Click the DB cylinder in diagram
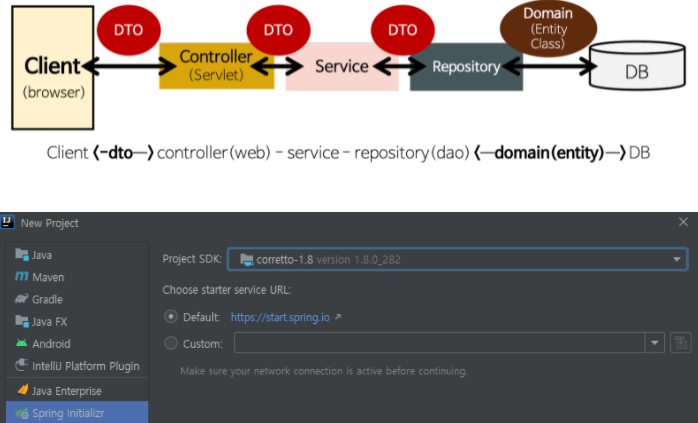The height and width of the screenshot is (423, 698). [x=637, y=66]
